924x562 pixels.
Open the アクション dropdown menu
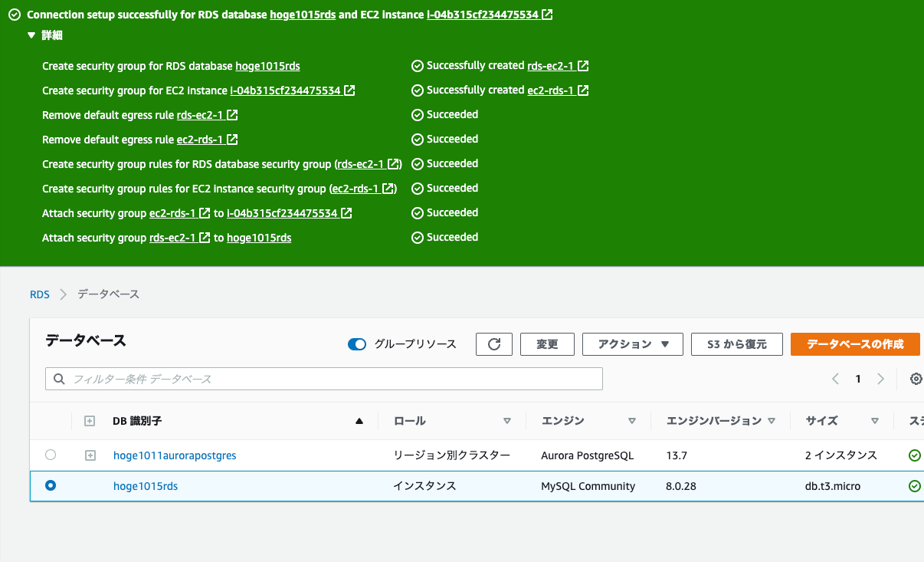(633, 344)
